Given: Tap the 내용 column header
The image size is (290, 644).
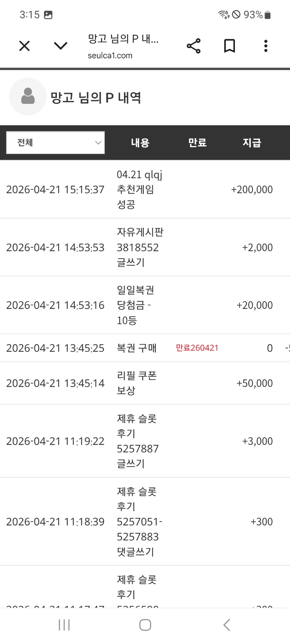Looking at the screenshot, I should 140,143.
